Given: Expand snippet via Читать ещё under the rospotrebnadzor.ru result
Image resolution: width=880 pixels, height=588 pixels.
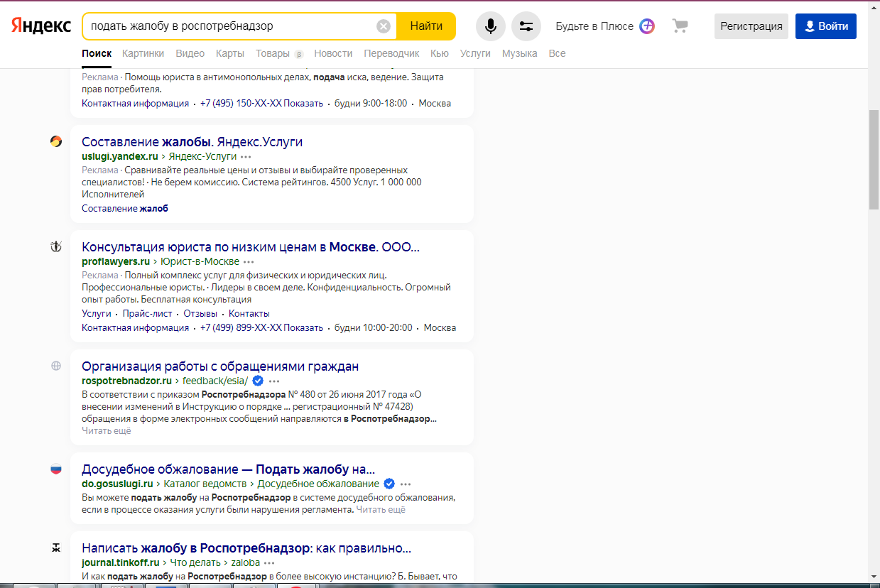Looking at the screenshot, I should pyautogui.click(x=107, y=430).
